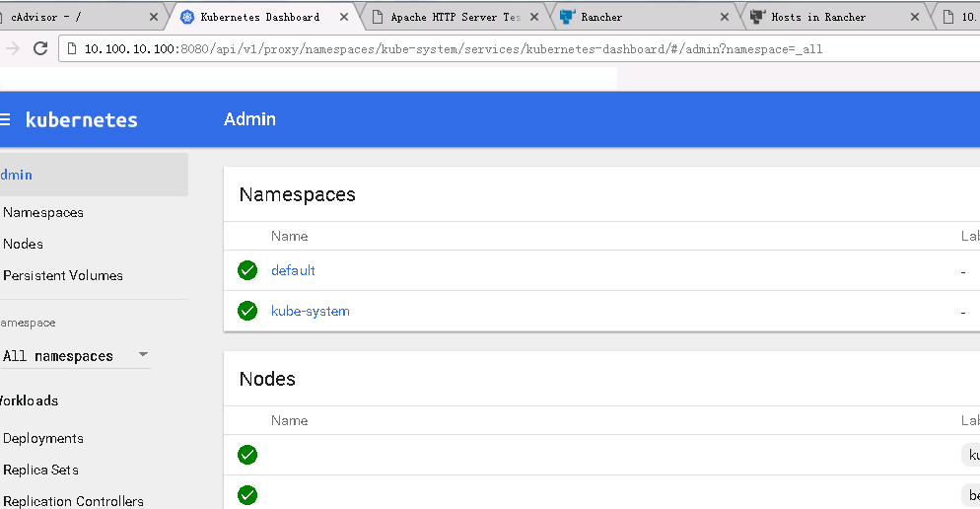Click Name column header in Nodes table
The image size is (980, 509).
(290, 420)
